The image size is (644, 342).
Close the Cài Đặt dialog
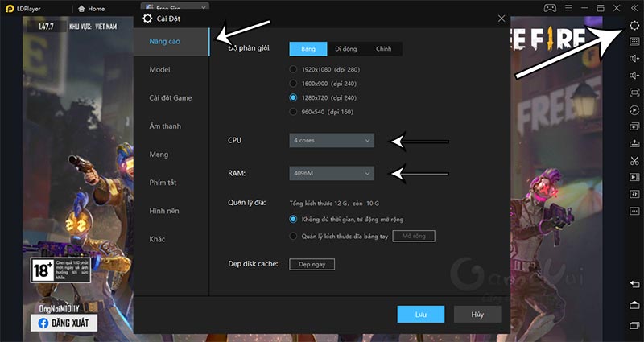pos(501,19)
